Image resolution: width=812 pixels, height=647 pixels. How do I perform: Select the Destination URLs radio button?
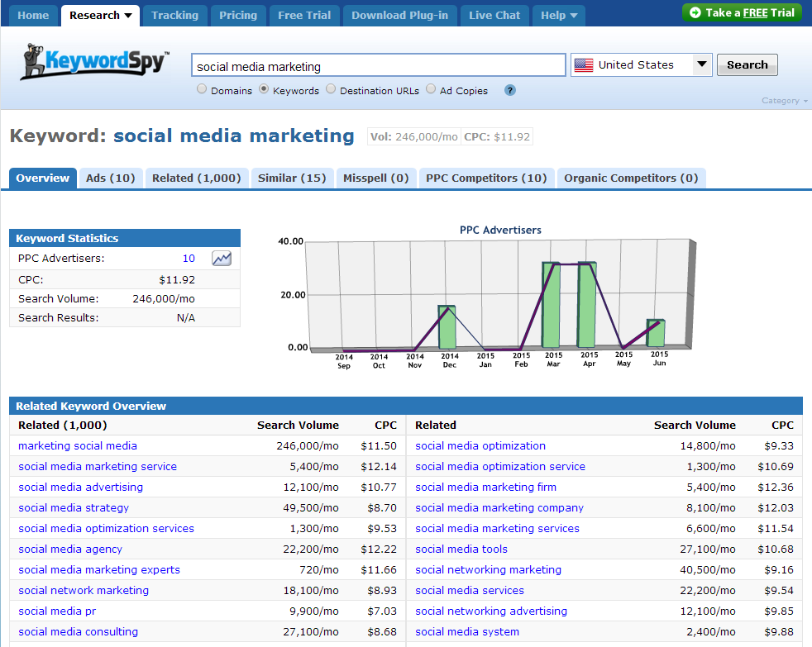pyautogui.click(x=331, y=89)
